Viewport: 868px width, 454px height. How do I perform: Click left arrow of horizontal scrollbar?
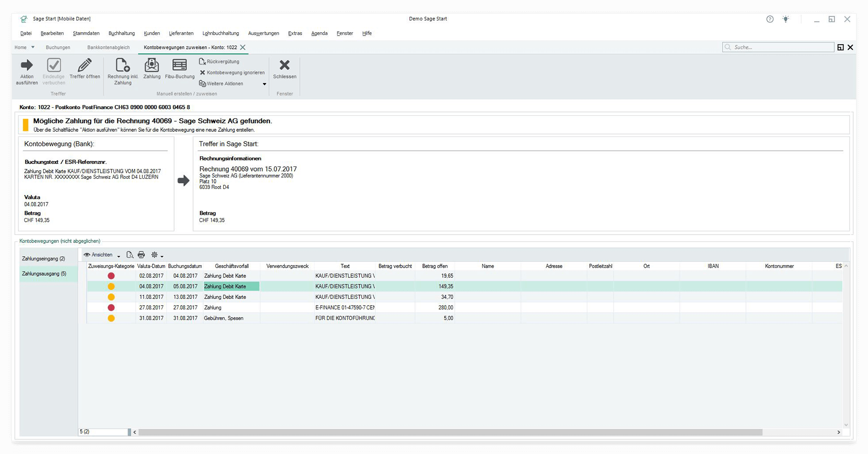coord(135,432)
